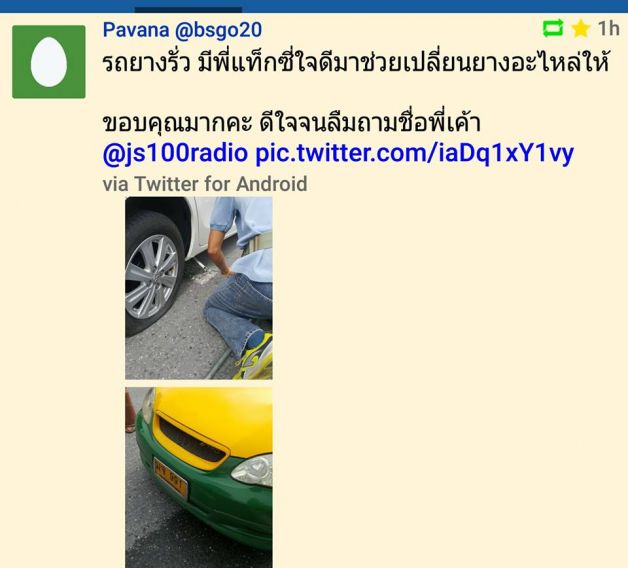This screenshot has height=568, width=628.
Task: Tap the yellow favorite star icon
Action: (580, 29)
